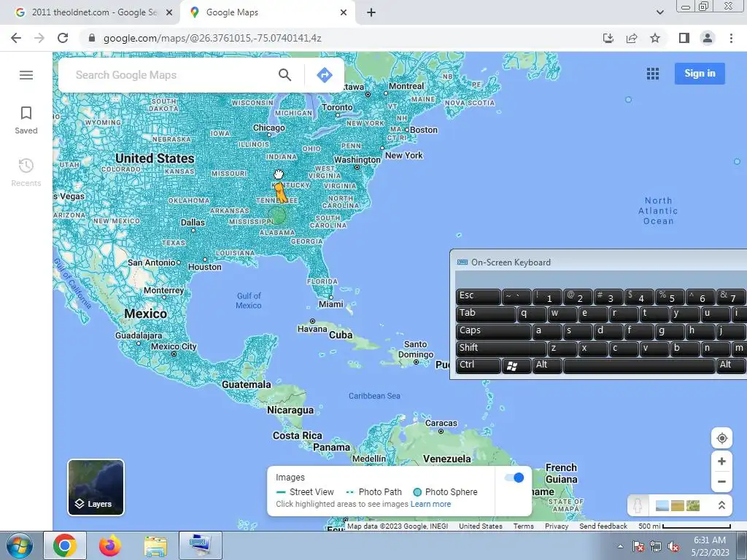Click the Esc key on the On-Screen Keyboard
The height and width of the screenshot is (560, 747).
479,297
